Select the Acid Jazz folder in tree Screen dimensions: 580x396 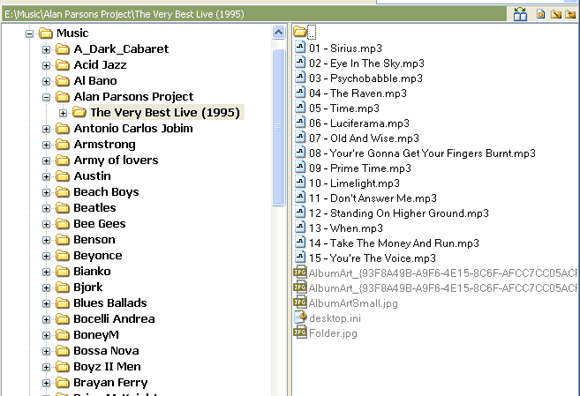[100, 65]
